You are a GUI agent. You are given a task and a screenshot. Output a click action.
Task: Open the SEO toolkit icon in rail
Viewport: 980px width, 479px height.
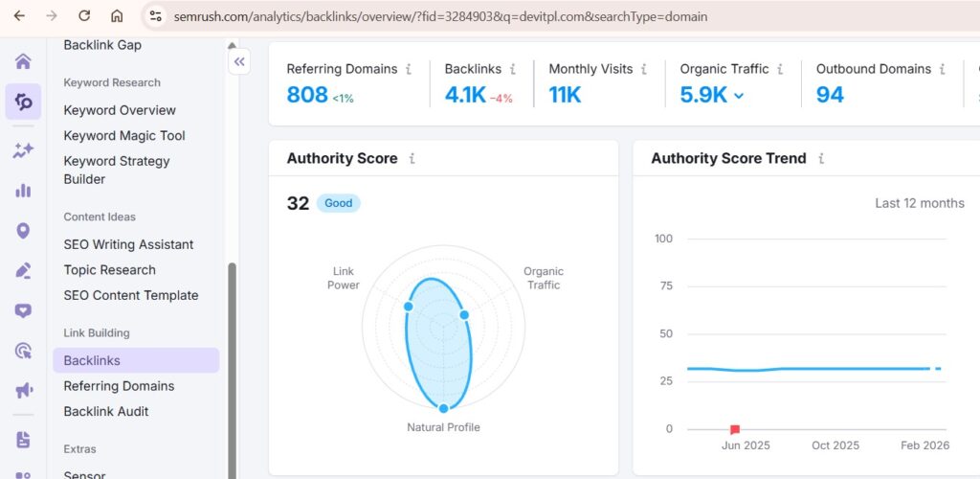(x=23, y=102)
